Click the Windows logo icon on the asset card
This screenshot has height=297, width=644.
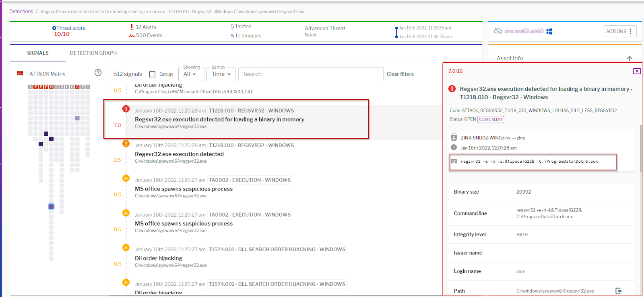[x=549, y=31]
